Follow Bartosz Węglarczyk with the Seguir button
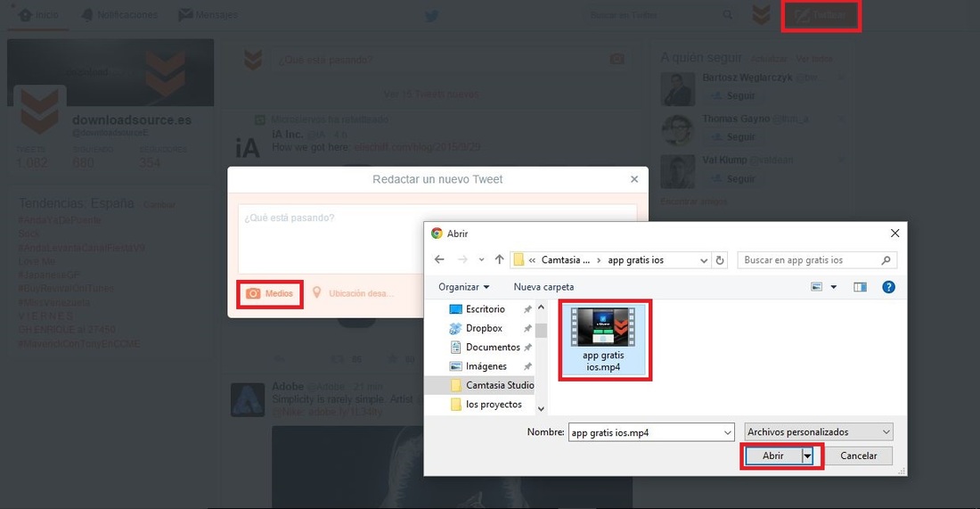Viewport: 980px width, 509px height. pyautogui.click(x=733, y=95)
